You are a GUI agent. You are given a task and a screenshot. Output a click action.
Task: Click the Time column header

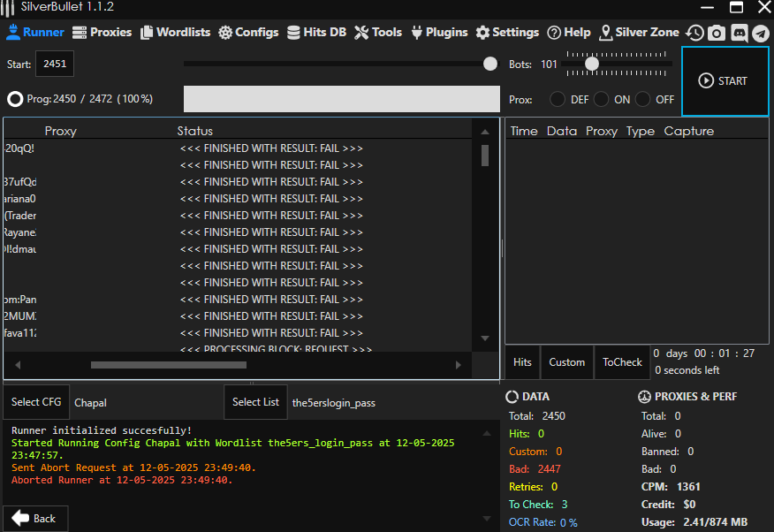point(524,131)
